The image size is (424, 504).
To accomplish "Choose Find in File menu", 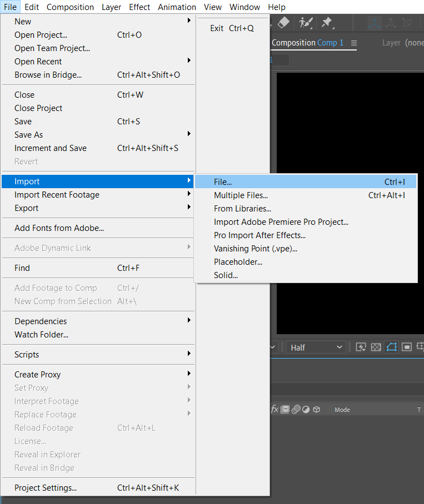I will coord(98,268).
